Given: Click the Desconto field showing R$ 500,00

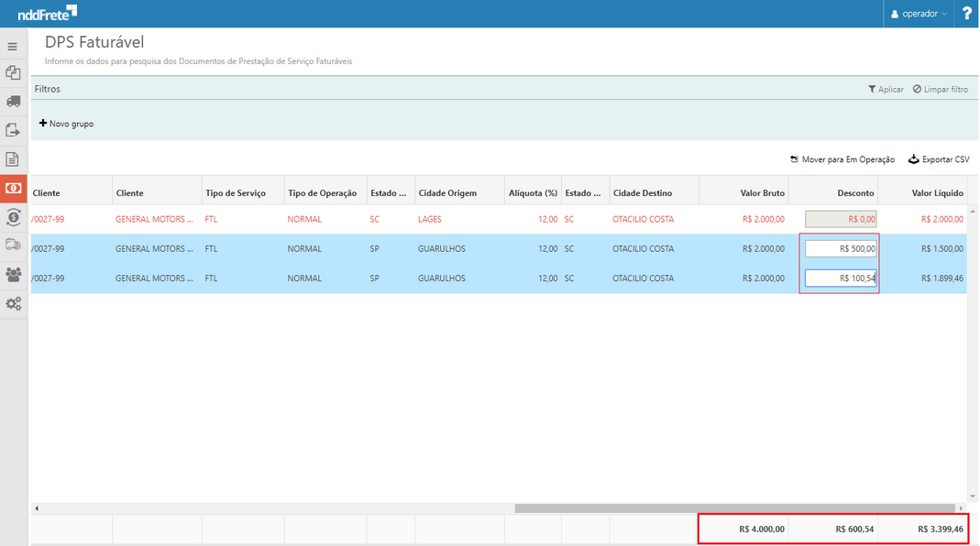Looking at the screenshot, I should point(841,248).
